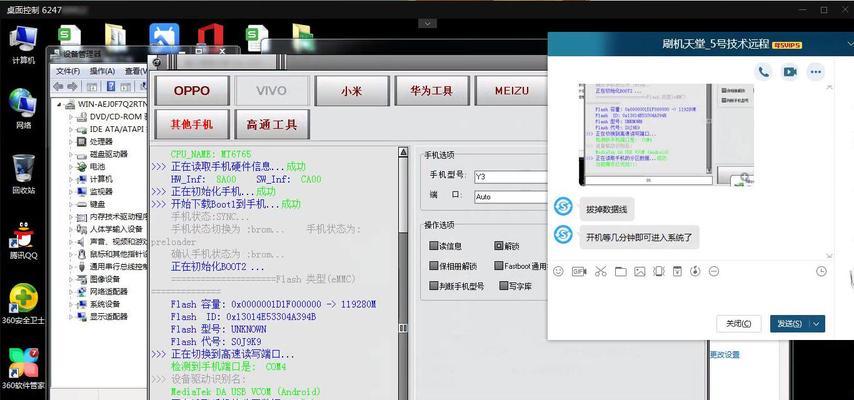This screenshot has height=400, width=854.
Task: Toggle the 解锁 checkbox
Action: point(498,246)
